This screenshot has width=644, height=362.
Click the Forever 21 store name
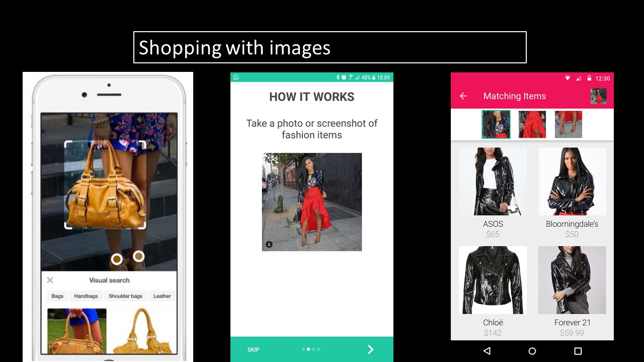click(x=573, y=322)
